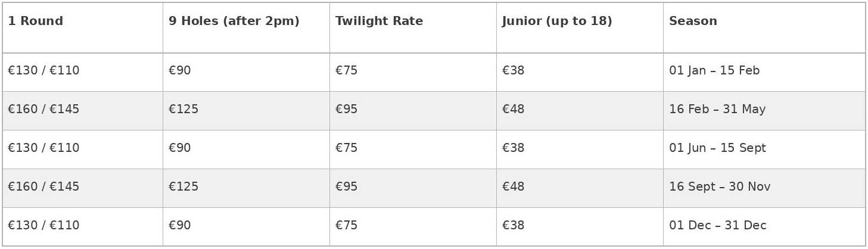
Task: Select the "01 Jun – 15 Sept" season cell
Action: point(717,148)
